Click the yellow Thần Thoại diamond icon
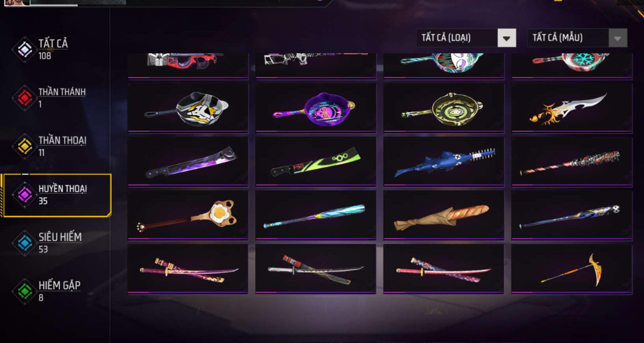The height and width of the screenshot is (343, 644). tap(25, 146)
